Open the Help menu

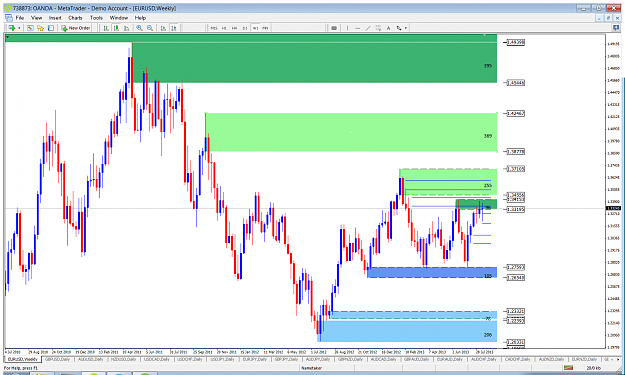point(140,18)
